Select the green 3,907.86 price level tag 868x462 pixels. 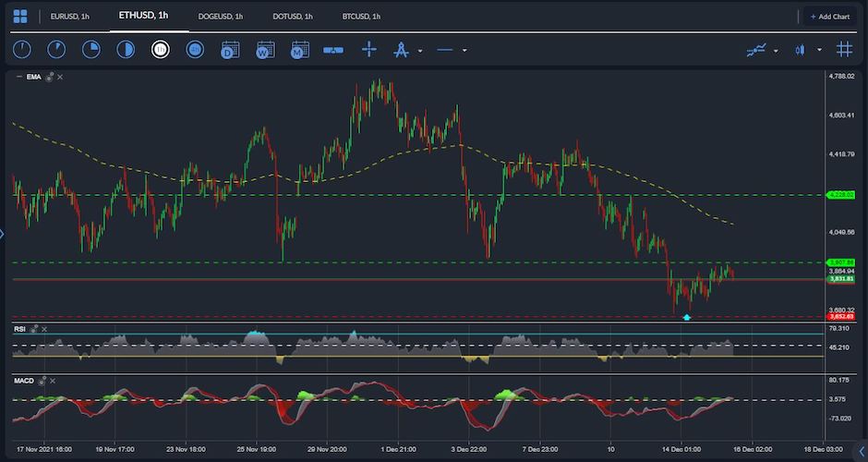click(x=839, y=262)
